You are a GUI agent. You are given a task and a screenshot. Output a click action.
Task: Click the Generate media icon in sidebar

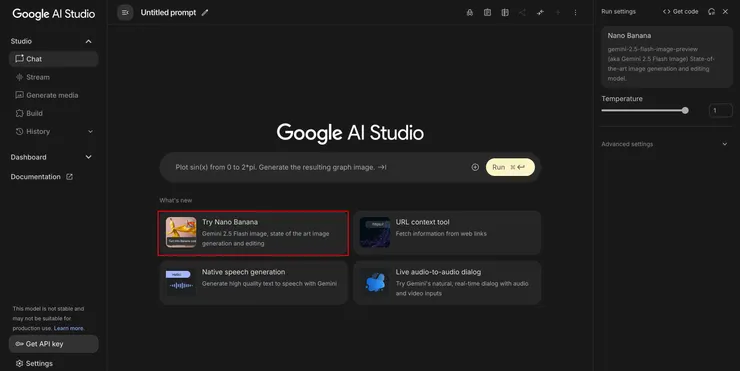tap(19, 95)
